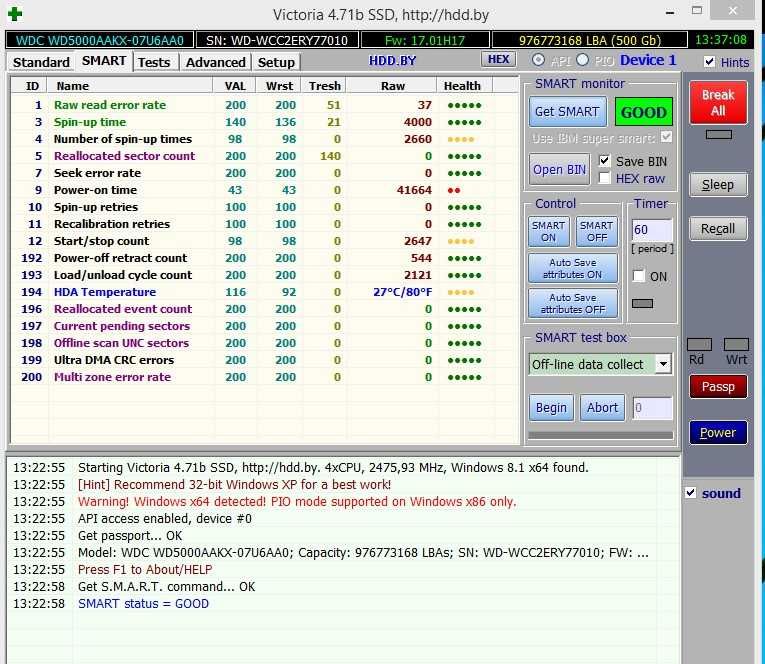Click the test parameter field showing 0
This screenshot has height=664, width=765.
[653, 408]
